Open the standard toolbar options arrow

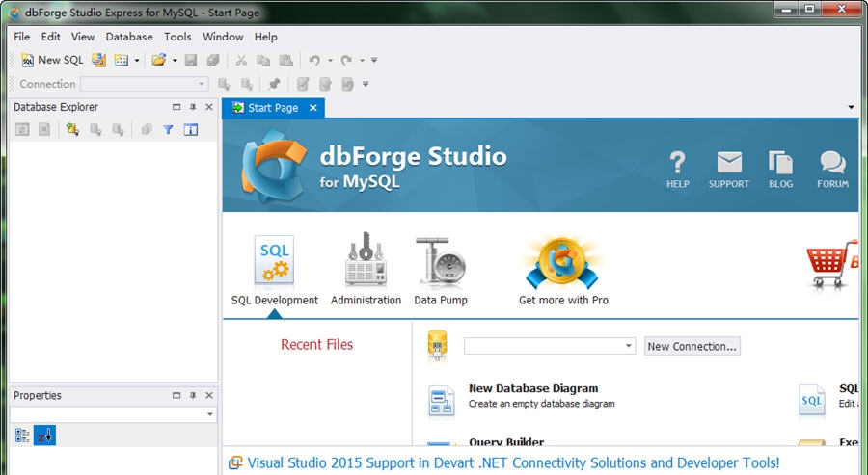tap(374, 60)
